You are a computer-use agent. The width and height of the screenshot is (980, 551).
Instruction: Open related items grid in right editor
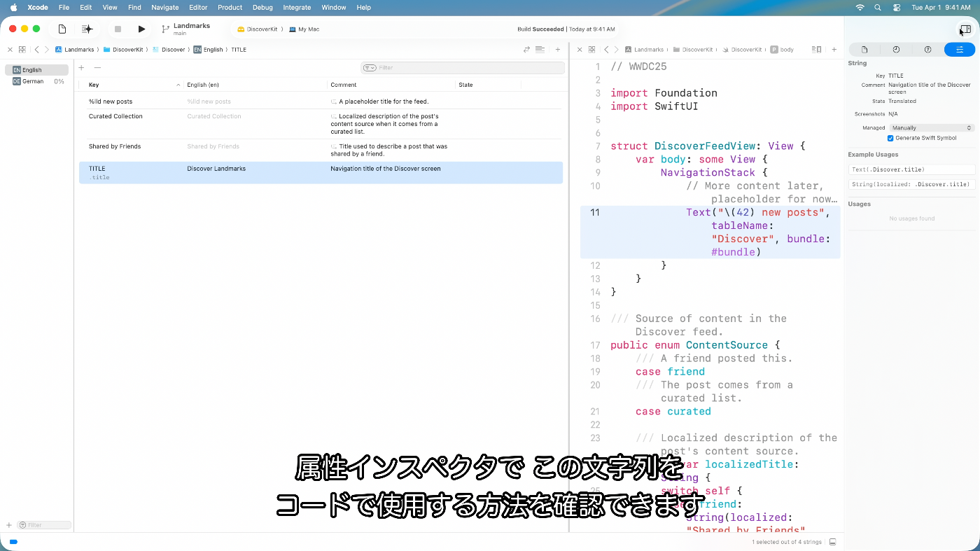point(591,50)
